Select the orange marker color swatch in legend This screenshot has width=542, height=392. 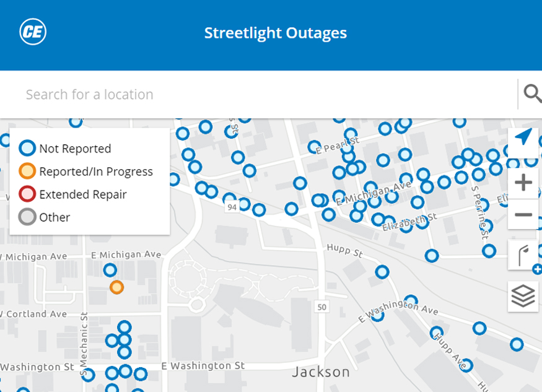[x=27, y=171]
